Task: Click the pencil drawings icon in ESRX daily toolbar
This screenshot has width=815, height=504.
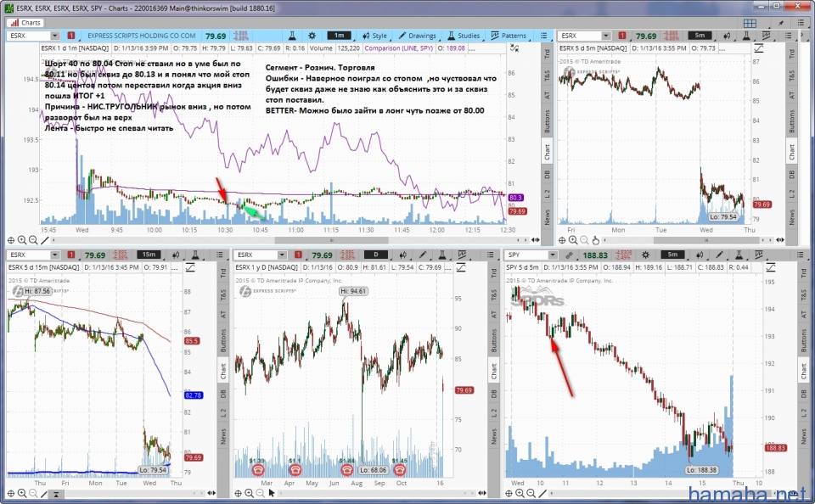Action: (423, 255)
